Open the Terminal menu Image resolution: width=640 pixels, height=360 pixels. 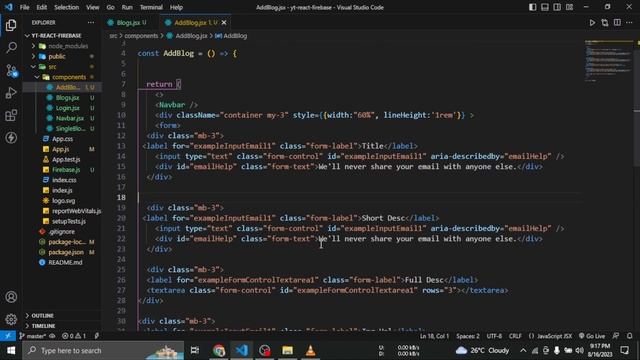tap(151, 7)
